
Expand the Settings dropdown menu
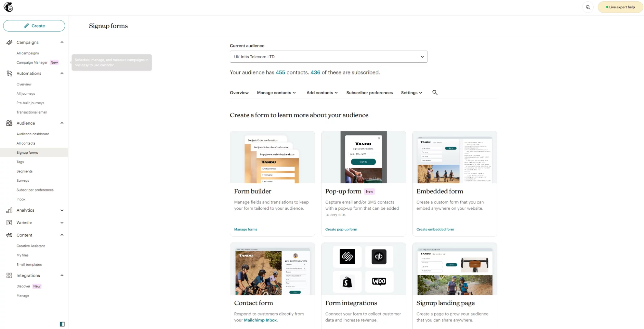[x=411, y=93]
